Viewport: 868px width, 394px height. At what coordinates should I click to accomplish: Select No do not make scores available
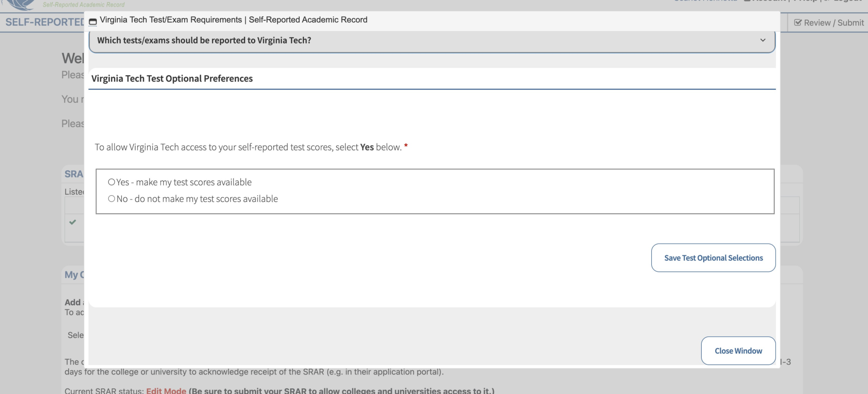point(111,199)
